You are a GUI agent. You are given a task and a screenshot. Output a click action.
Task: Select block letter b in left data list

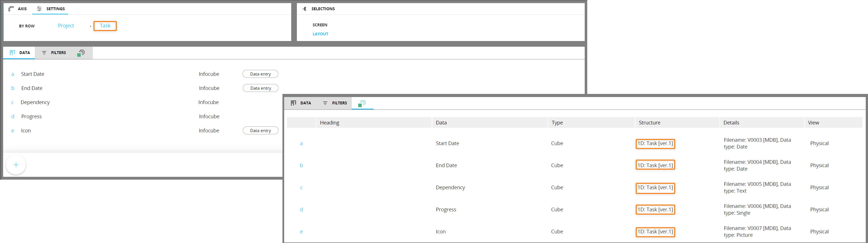pos(13,88)
